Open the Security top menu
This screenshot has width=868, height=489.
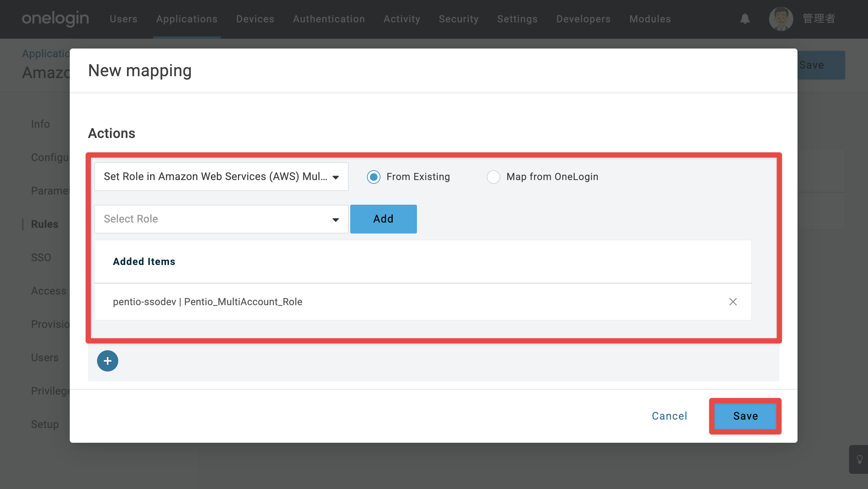[459, 19]
